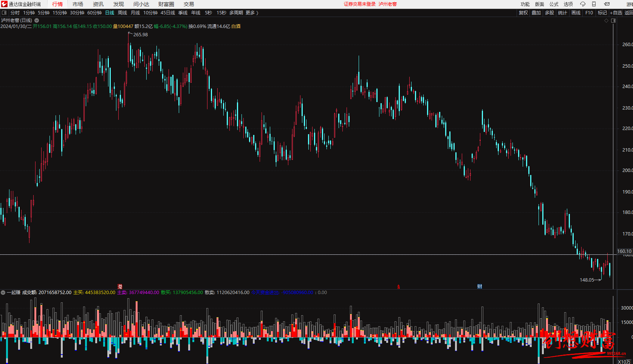This screenshot has width=633, height=364.
Task: Click the 白酒 sector label
Action: coord(236,26)
